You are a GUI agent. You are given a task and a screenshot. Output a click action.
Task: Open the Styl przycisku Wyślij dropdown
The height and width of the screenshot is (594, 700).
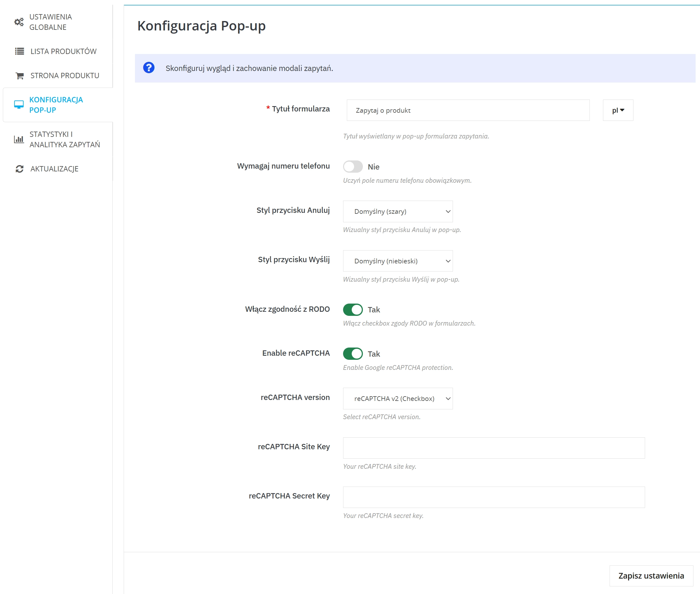[397, 261]
